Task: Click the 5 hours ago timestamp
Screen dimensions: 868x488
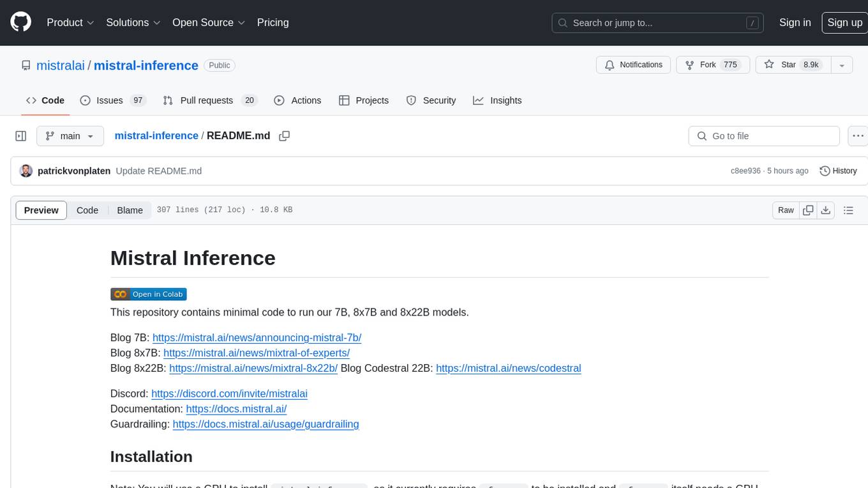Action: 788,171
